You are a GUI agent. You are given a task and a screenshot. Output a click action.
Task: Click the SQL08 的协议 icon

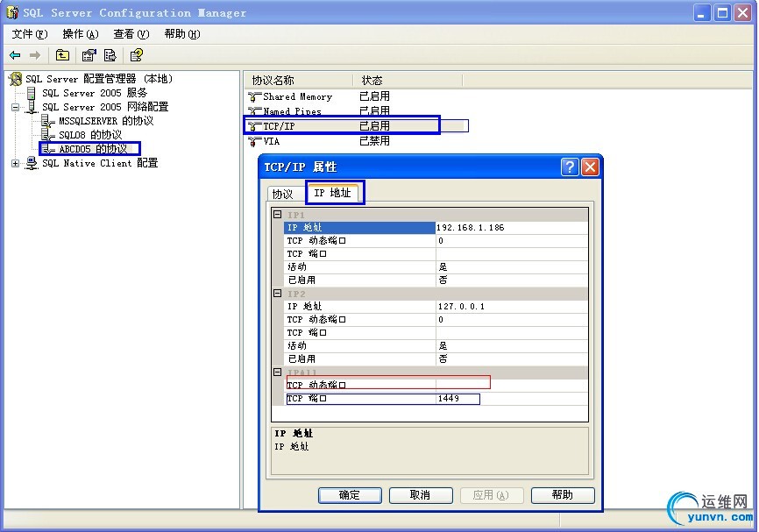[47, 135]
